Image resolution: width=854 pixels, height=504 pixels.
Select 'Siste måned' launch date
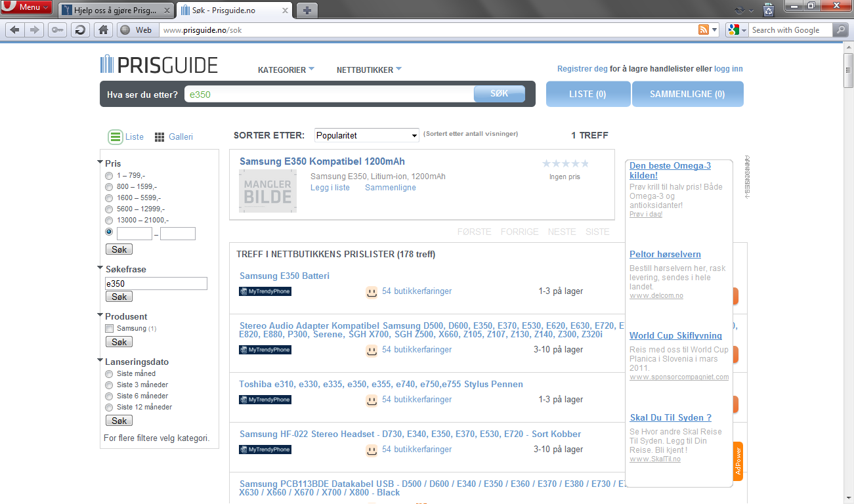coord(109,374)
